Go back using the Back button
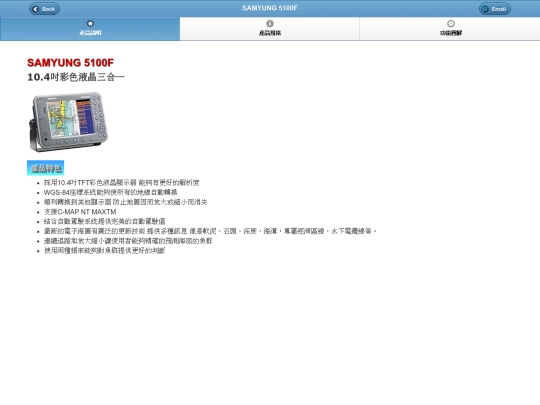 coord(44,9)
